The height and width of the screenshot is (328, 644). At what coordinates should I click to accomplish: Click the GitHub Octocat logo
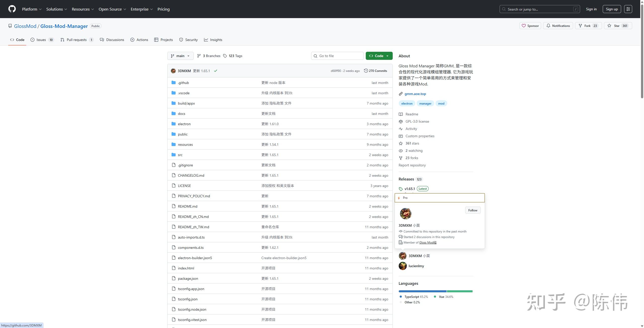(12, 9)
